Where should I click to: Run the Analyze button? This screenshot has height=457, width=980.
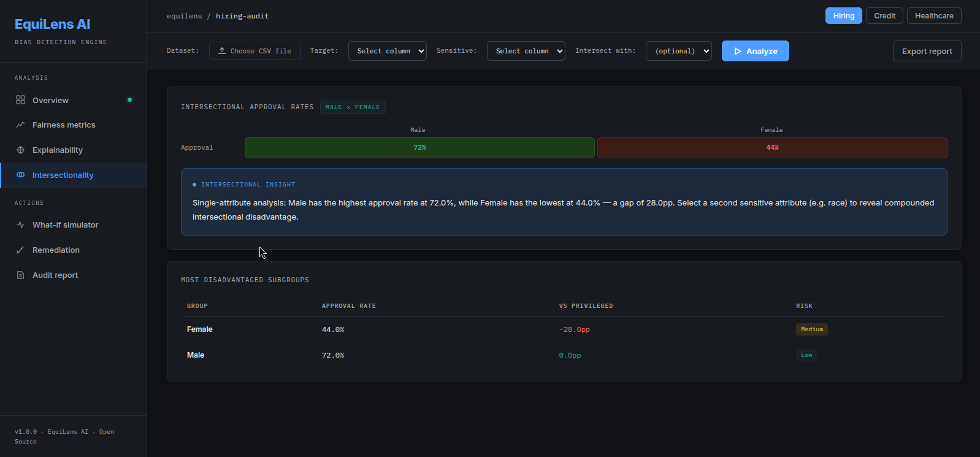click(x=756, y=51)
